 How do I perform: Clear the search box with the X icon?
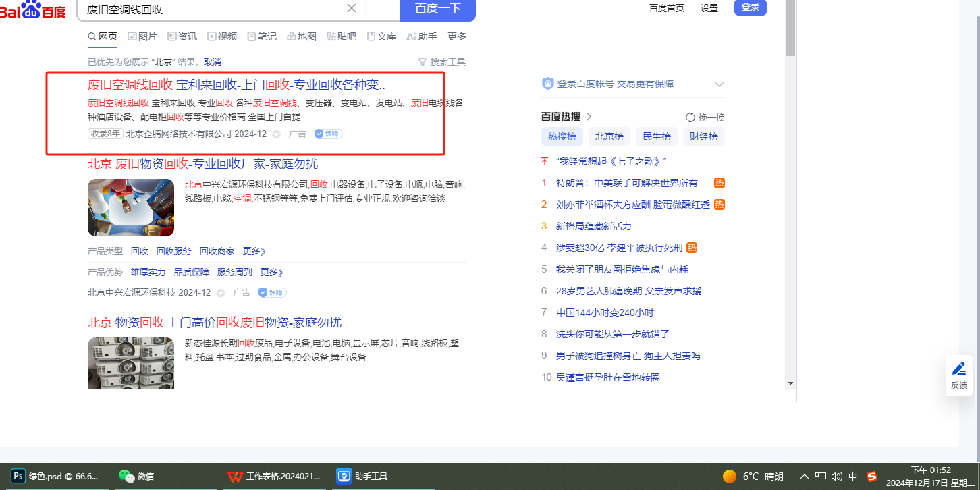pyautogui.click(x=352, y=8)
